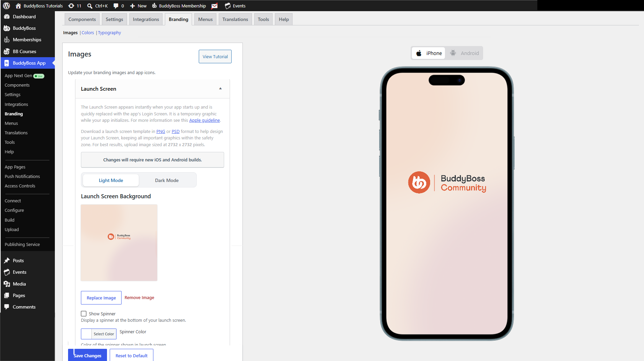Enable the Show Spinner checkbox
The height and width of the screenshot is (361, 644).
(x=84, y=314)
